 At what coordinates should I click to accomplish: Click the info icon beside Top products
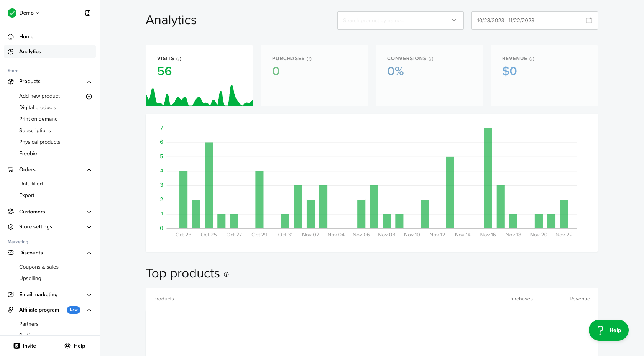pyautogui.click(x=226, y=274)
